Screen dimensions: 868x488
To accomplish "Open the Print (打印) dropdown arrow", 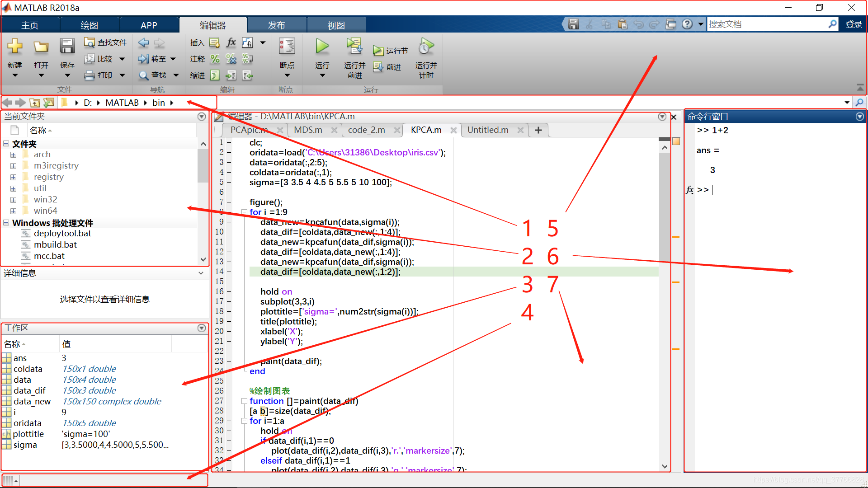I will coord(122,75).
